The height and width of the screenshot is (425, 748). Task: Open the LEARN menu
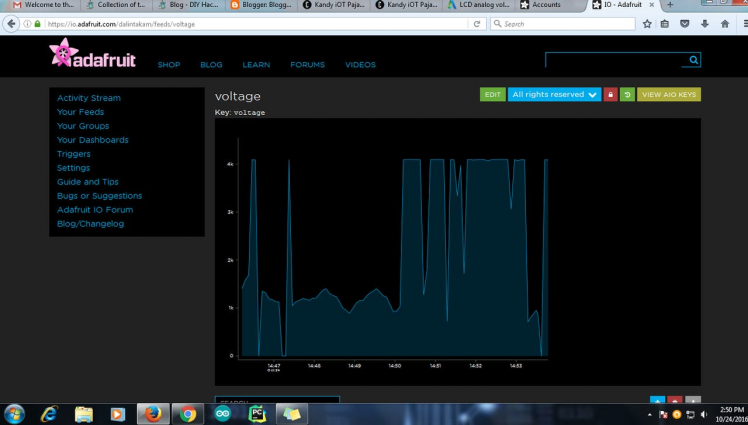point(256,65)
